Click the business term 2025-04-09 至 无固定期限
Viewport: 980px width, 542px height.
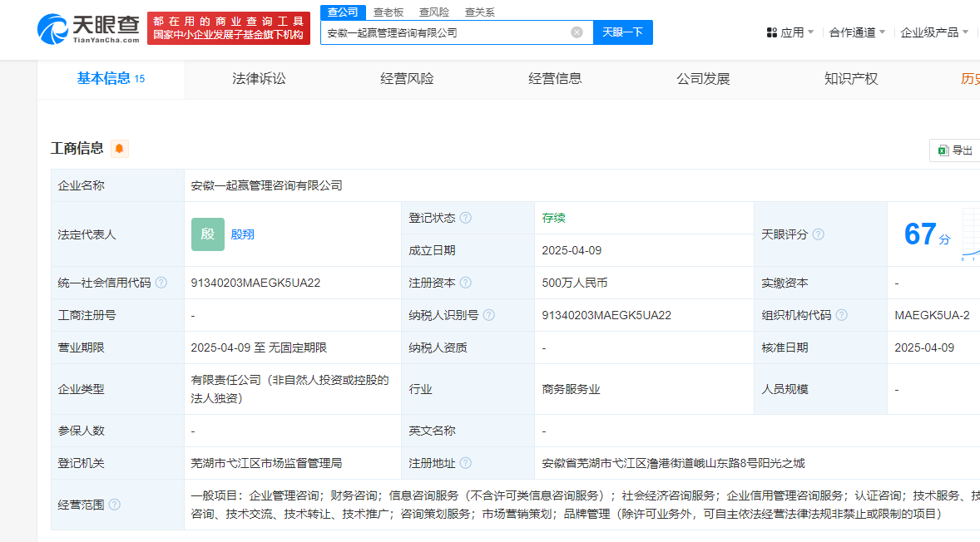pyautogui.click(x=259, y=347)
